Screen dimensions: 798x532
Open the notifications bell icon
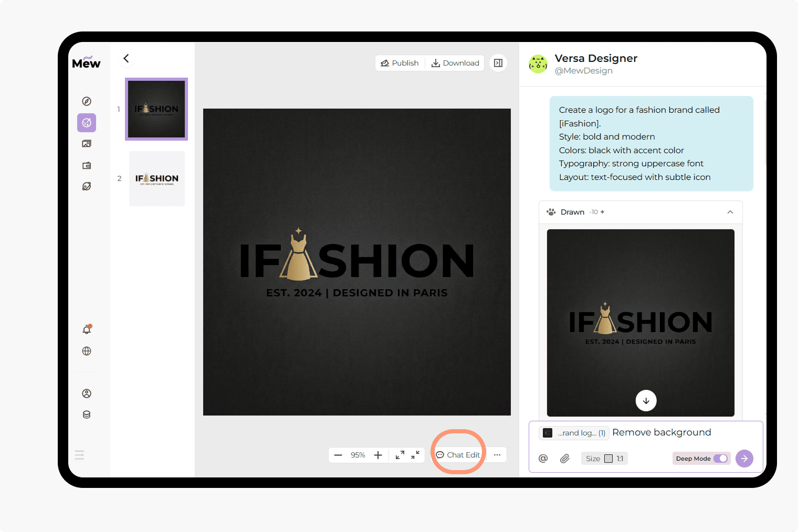tap(87, 329)
